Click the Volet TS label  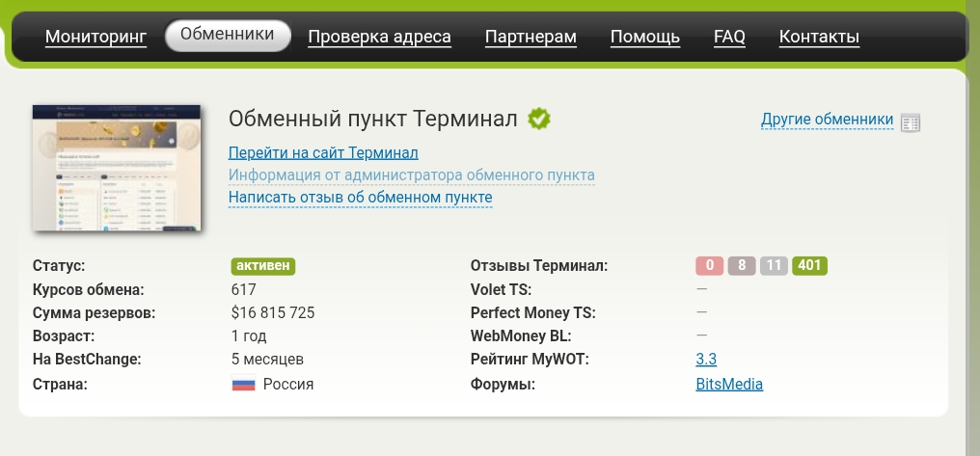point(501,290)
